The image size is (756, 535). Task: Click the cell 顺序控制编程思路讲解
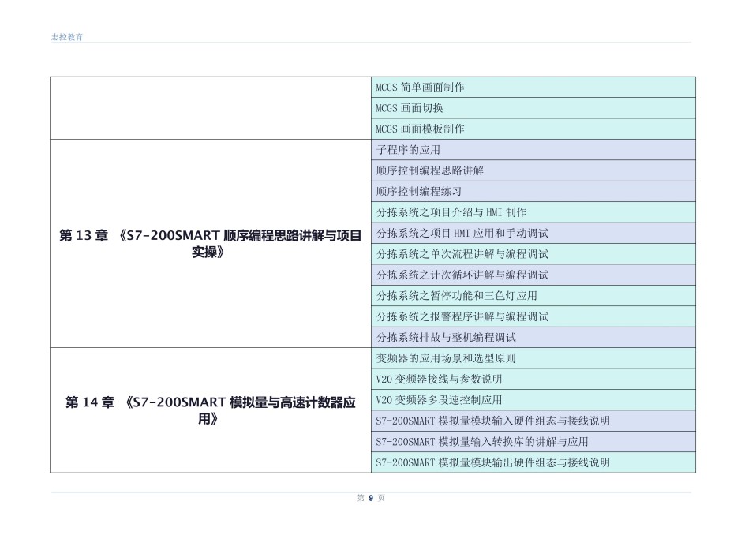click(x=533, y=170)
